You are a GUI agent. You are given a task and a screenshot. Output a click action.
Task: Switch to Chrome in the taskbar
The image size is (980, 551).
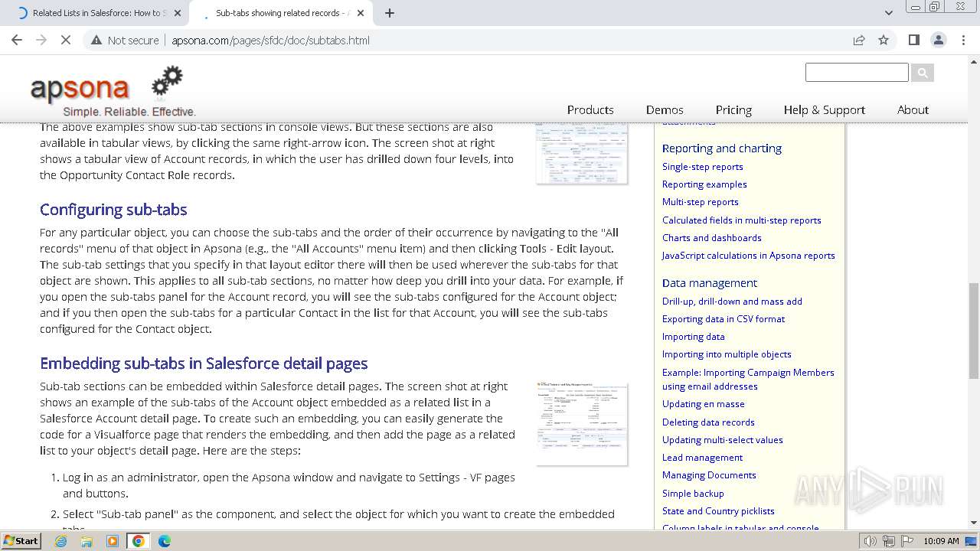[x=139, y=541]
